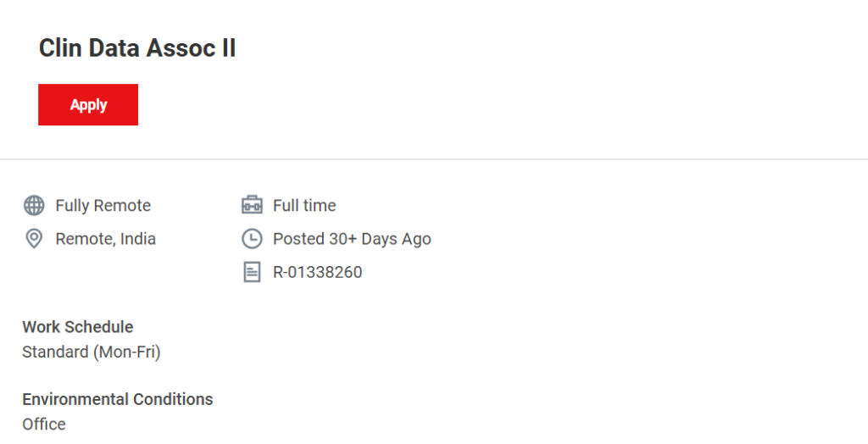The image size is (868, 444).
Task: Click the Posted 30+ Days Ago text
Action: point(352,239)
